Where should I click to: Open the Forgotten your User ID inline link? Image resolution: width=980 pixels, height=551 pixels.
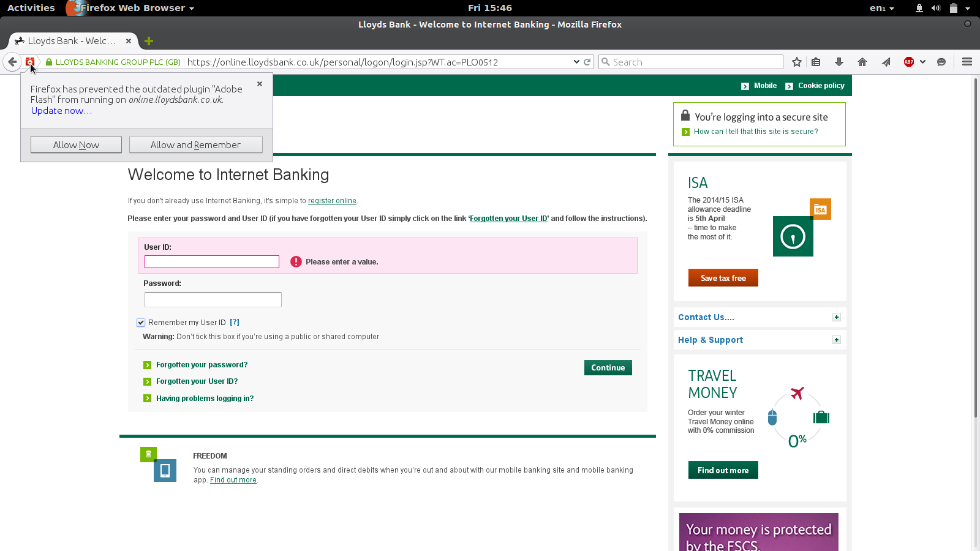(508, 219)
